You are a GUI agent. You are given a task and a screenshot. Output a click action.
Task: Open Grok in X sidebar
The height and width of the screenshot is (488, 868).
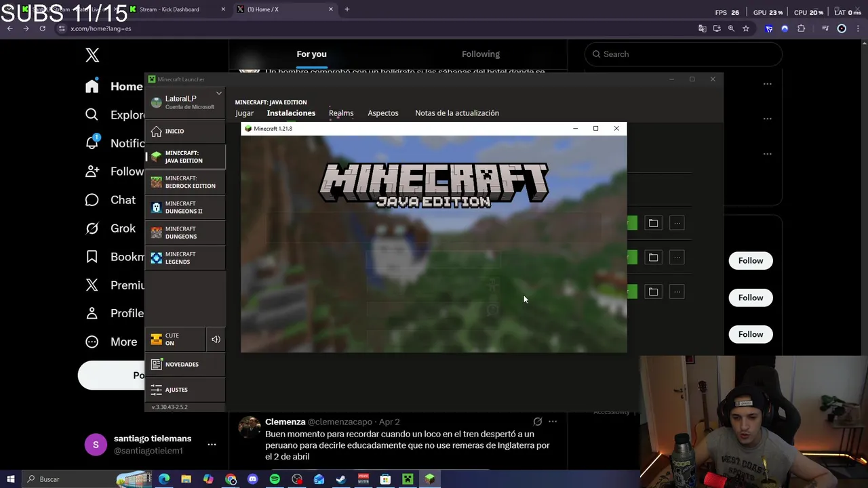(110, 228)
